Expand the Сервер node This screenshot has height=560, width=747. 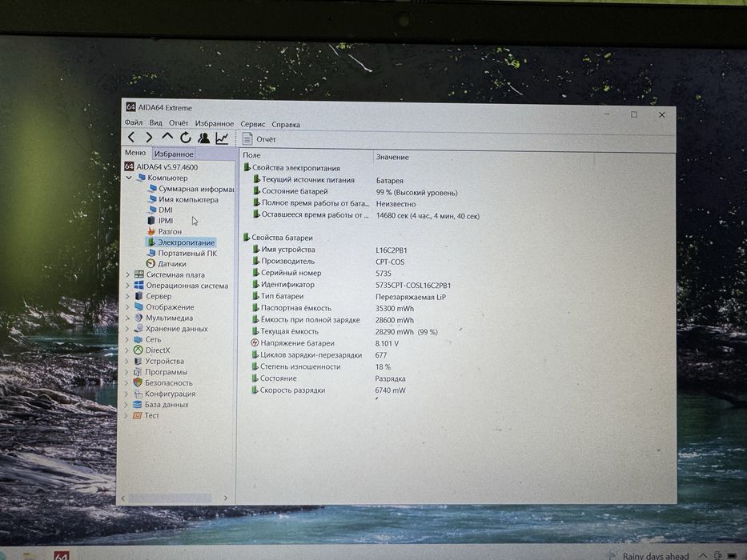click(x=127, y=296)
